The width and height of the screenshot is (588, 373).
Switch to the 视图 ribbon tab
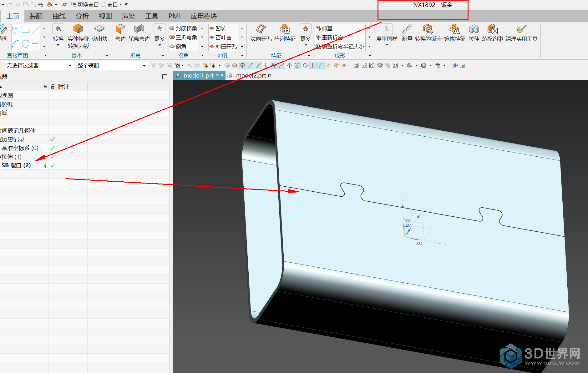click(105, 16)
